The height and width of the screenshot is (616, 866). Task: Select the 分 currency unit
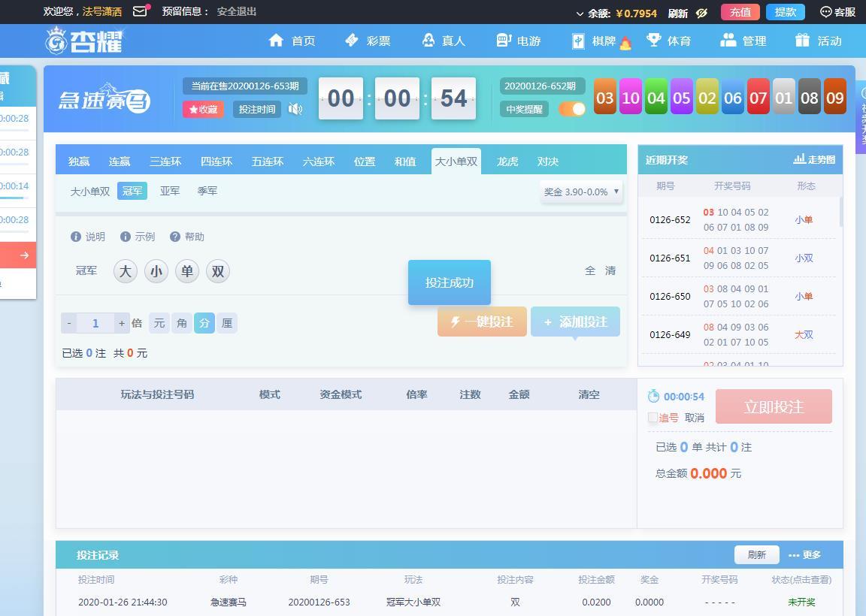(x=204, y=323)
